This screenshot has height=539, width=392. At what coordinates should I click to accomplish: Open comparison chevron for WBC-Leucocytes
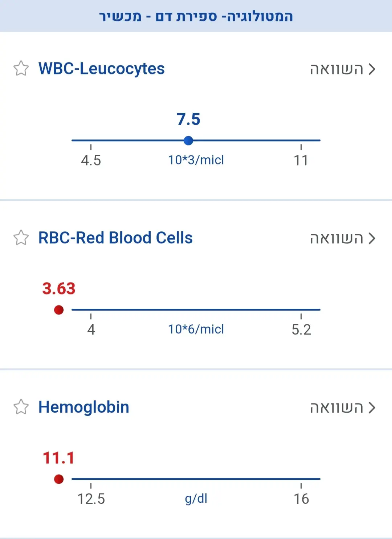tap(372, 69)
